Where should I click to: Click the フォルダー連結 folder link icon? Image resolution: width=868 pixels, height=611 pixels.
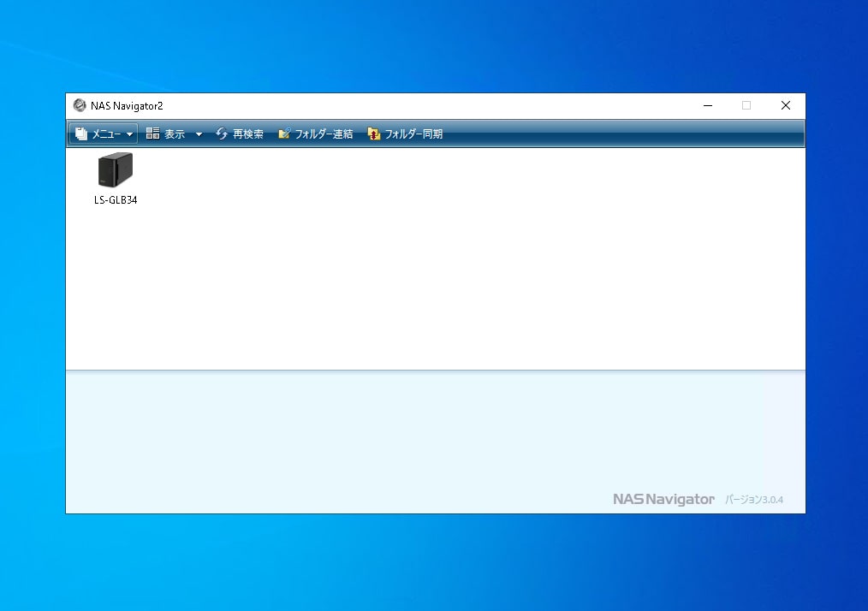click(x=284, y=133)
